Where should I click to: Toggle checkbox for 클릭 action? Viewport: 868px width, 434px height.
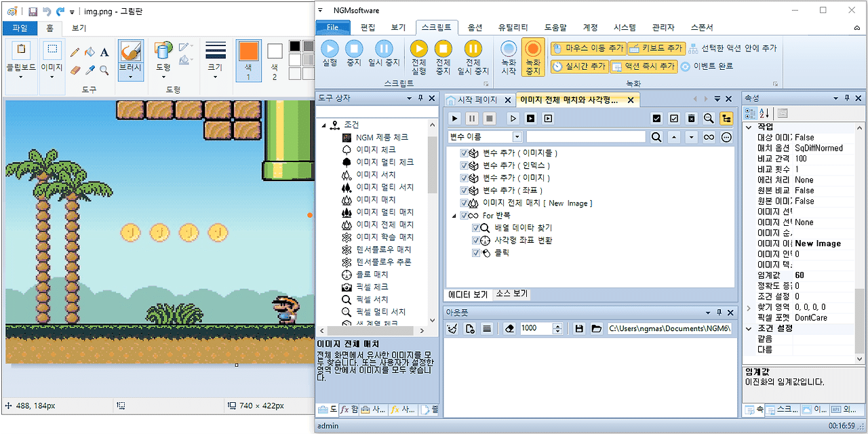pyautogui.click(x=476, y=253)
